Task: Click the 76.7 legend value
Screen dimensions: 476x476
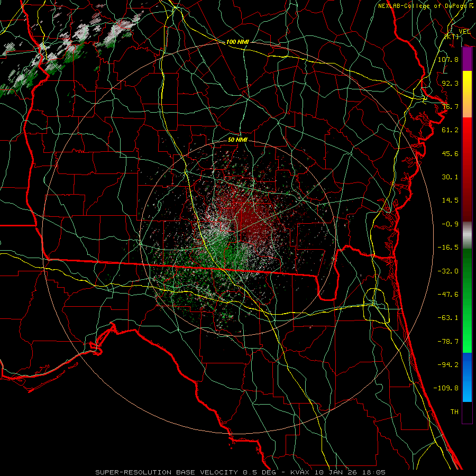Action: pyautogui.click(x=450, y=106)
